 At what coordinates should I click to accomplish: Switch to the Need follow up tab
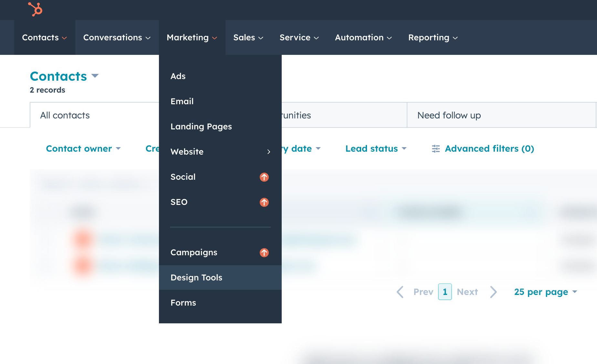449,115
